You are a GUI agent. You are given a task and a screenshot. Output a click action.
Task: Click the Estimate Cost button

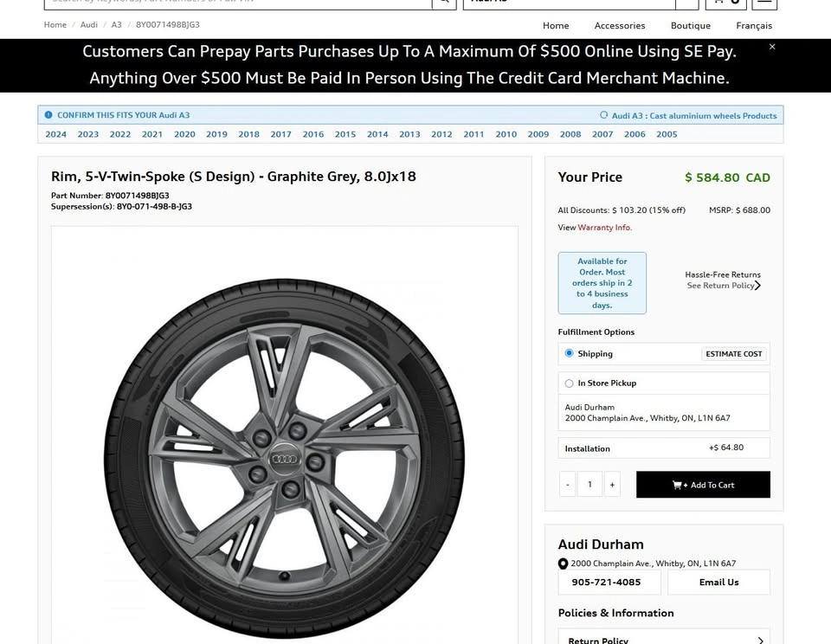[x=734, y=354]
